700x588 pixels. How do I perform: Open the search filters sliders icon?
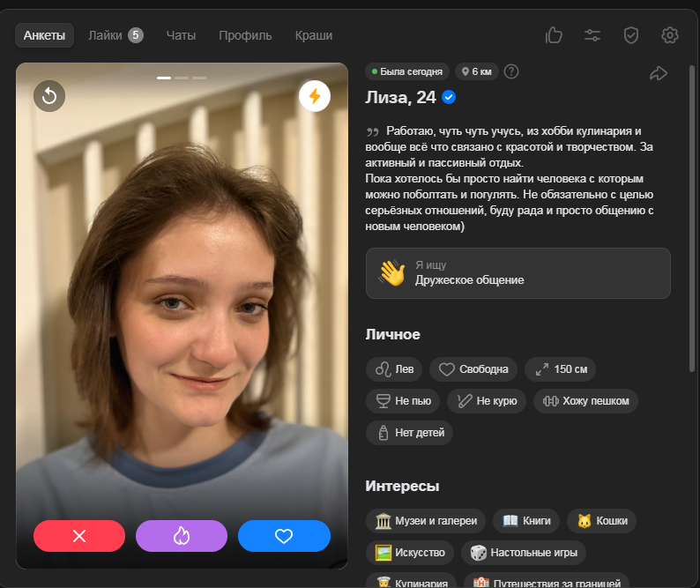(x=592, y=35)
